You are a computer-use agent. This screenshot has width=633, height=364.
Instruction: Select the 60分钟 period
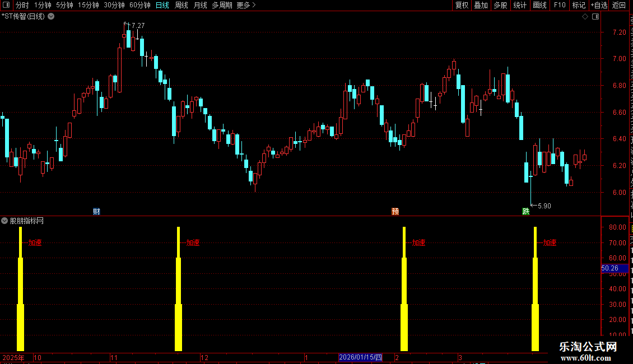[140, 5]
